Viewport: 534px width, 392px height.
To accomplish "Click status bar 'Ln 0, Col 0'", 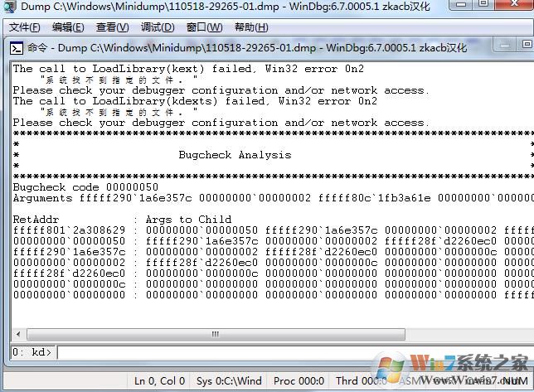I will [x=159, y=380].
